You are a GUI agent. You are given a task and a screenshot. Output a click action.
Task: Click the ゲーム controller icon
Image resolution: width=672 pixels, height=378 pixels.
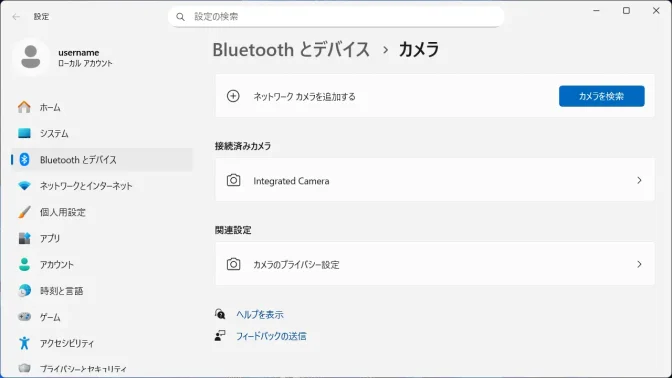click(24, 317)
